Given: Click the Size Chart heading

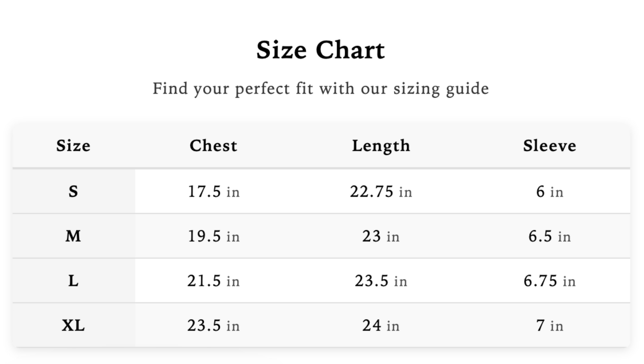Looking at the screenshot, I should pyautogui.click(x=320, y=50).
